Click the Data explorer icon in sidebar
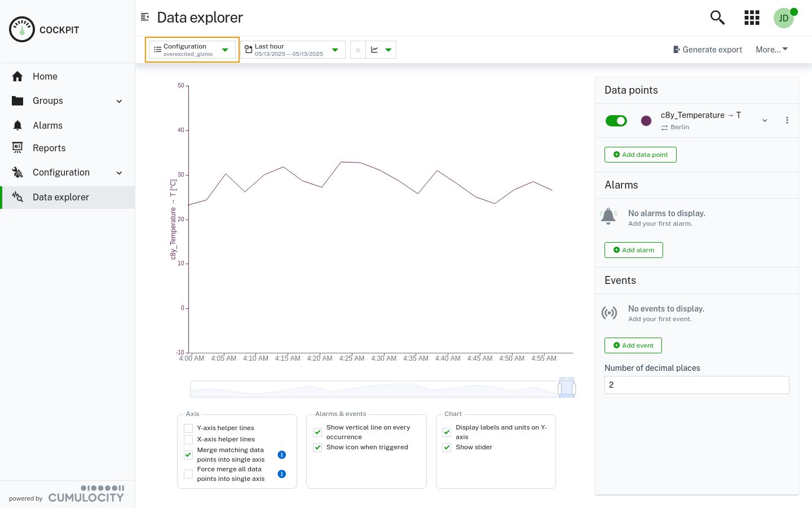The width and height of the screenshot is (812, 508). coord(17,198)
